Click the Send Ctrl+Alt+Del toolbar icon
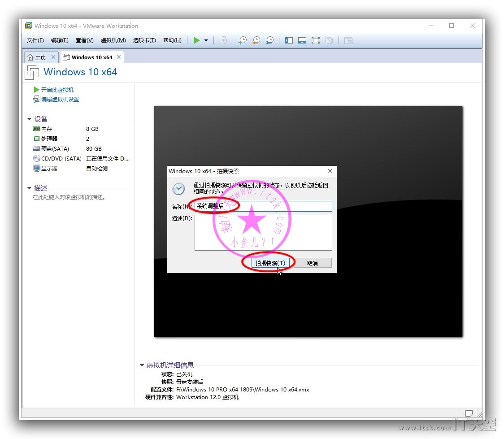The image size is (504, 439). [223, 40]
